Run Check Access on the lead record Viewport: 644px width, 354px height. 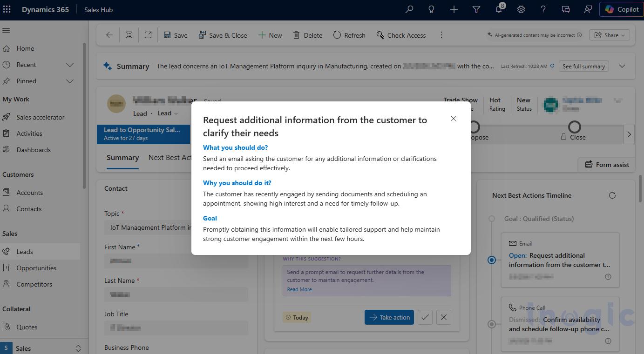pos(401,35)
